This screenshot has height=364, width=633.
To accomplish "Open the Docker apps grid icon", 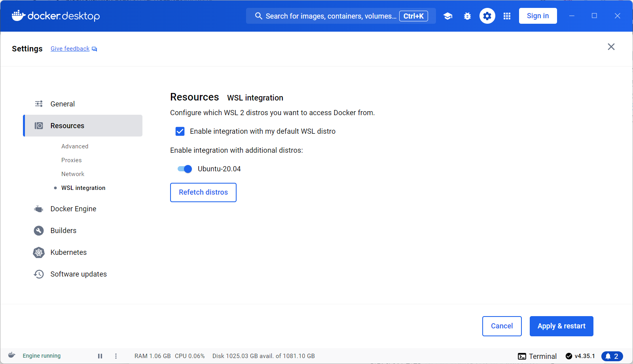I will pyautogui.click(x=507, y=16).
